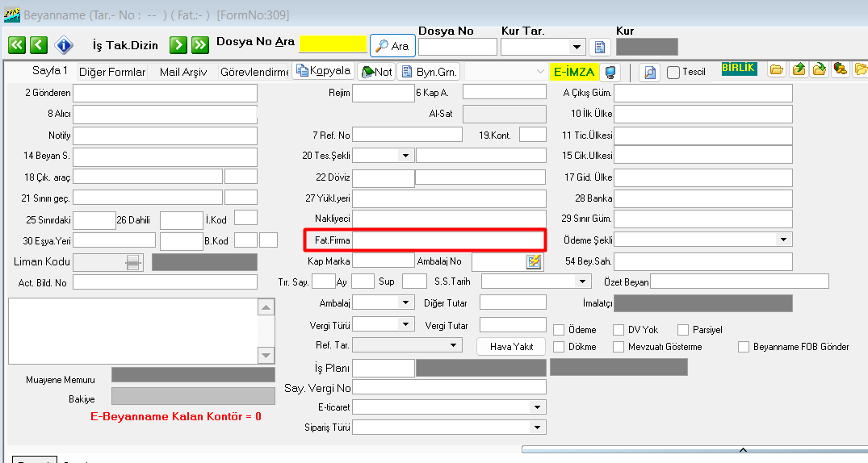The height and width of the screenshot is (463, 868).
Task: Tick the DV Yok checkbox
Action: pyautogui.click(x=619, y=330)
